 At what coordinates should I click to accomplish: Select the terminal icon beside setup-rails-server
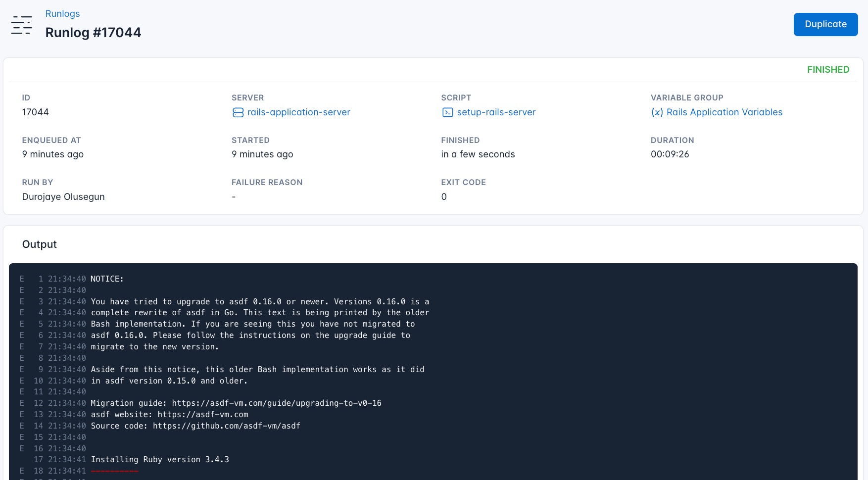(x=447, y=112)
